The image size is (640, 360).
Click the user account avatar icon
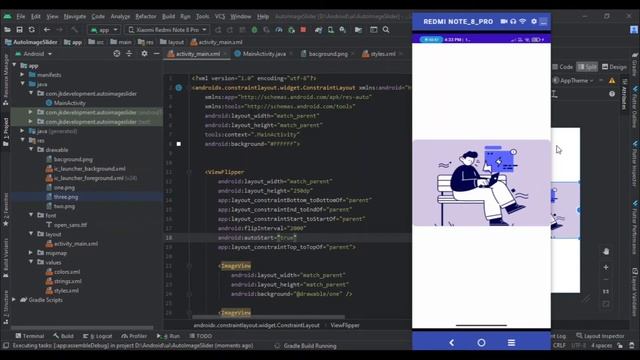tap(634, 30)
